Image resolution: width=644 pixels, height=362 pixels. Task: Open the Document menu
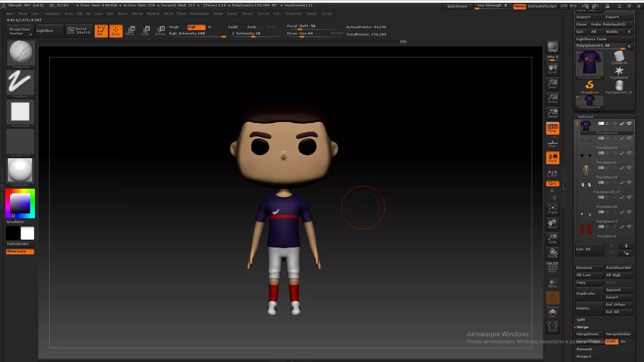(x=52, y=14)
